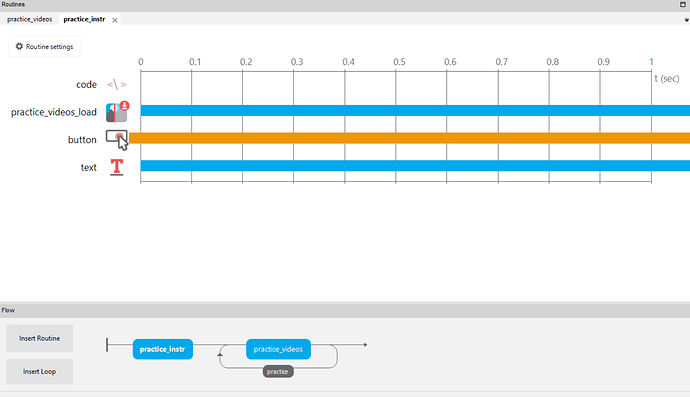Click the practice_videos_load resource manager icon
Image resolution: width=690 pixels, height=397 pixels.
click(x=117, y=112)
